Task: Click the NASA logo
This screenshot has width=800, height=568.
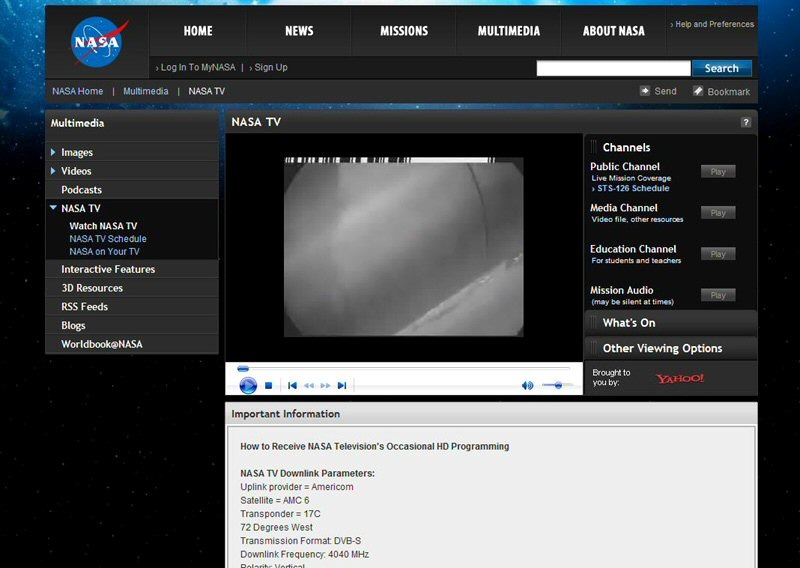Action: tap(97, 42)
